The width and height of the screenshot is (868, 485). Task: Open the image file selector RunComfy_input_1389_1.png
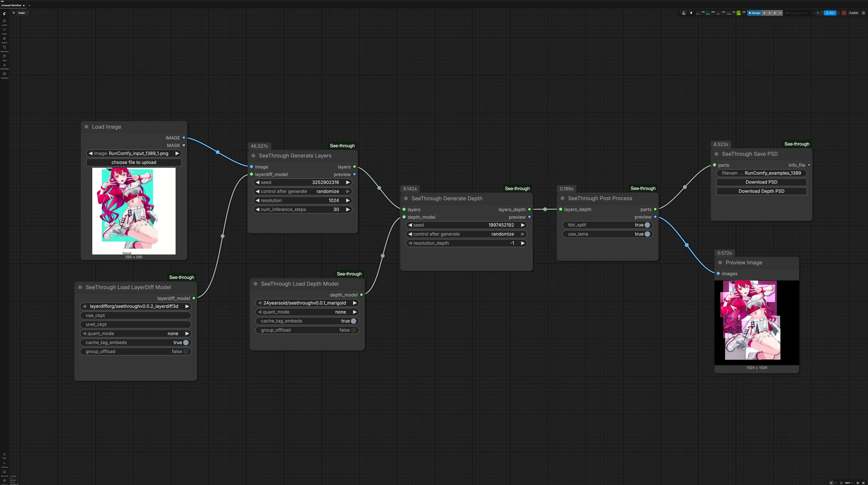tap(134, 153)
